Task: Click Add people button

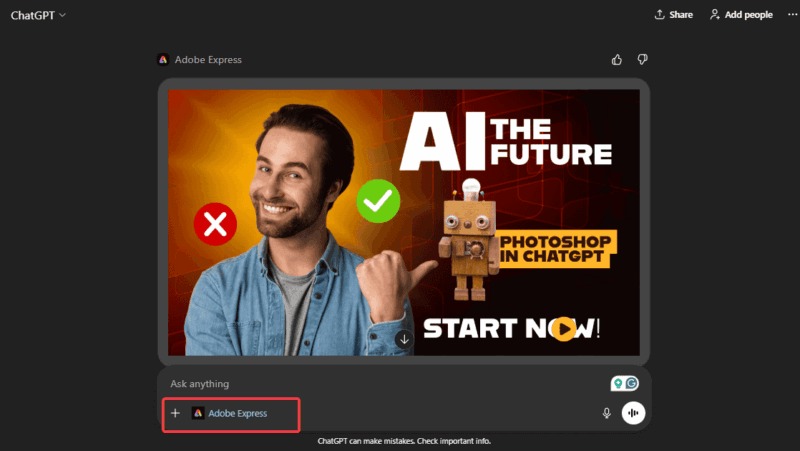Action: [x=741, y=15]
